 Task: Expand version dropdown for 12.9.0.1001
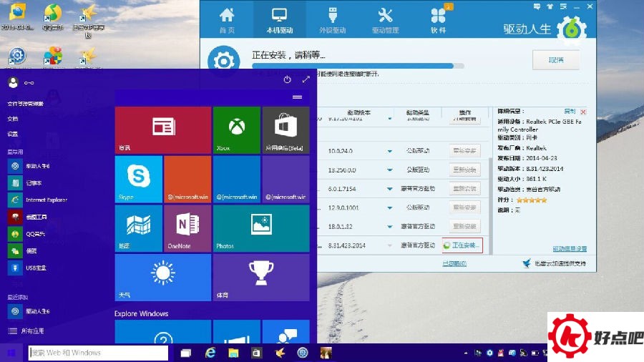coord(389,207)
